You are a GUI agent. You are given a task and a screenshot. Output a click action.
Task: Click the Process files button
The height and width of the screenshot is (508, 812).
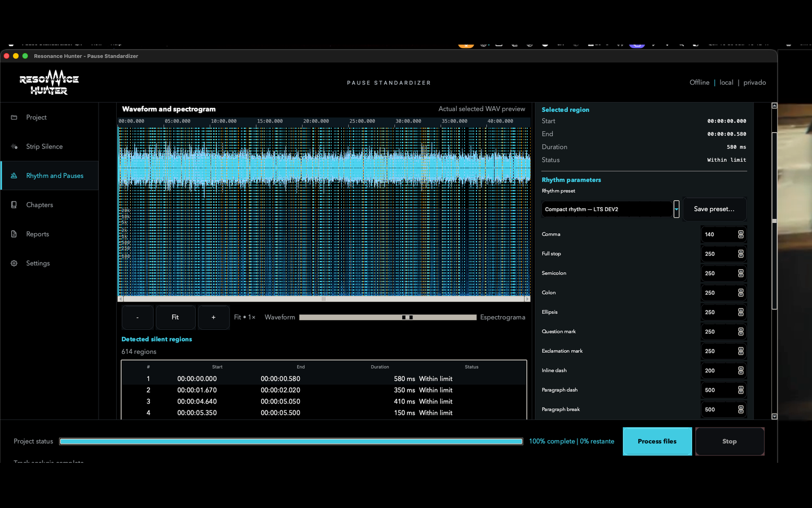coord(657,441)
